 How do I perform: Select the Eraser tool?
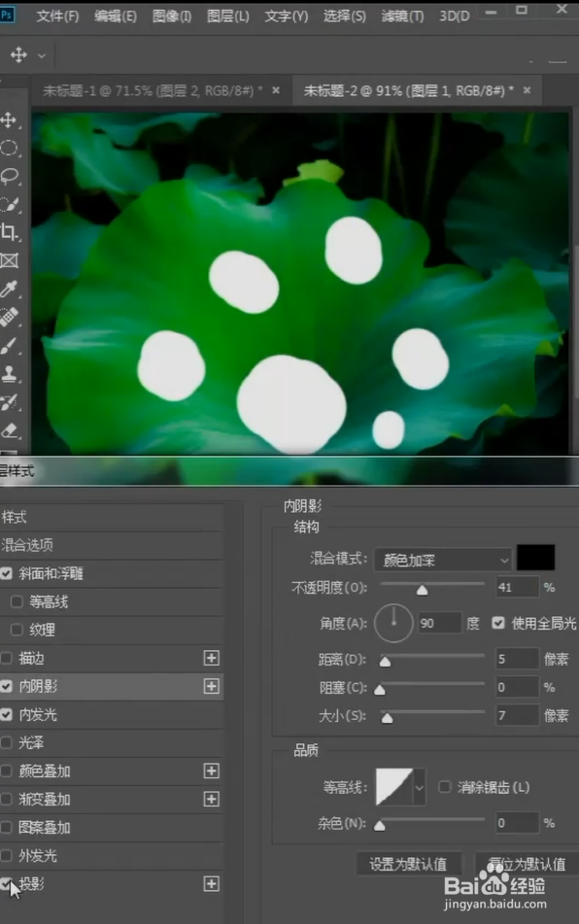pos(9,430)
